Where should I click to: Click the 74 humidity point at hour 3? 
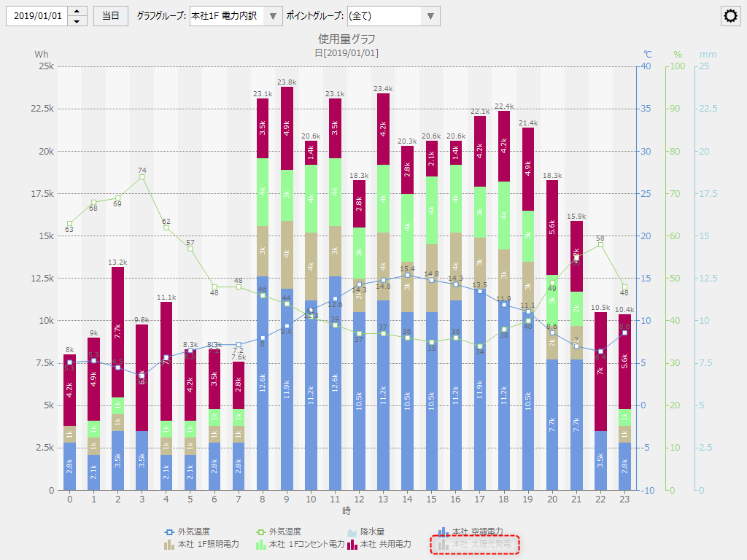(x=142, y=177)
